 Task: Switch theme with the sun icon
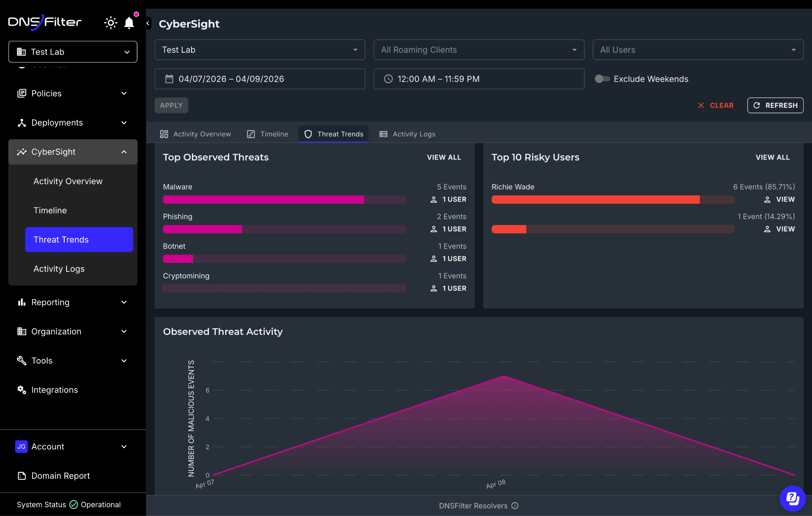(x=111, y=23)
